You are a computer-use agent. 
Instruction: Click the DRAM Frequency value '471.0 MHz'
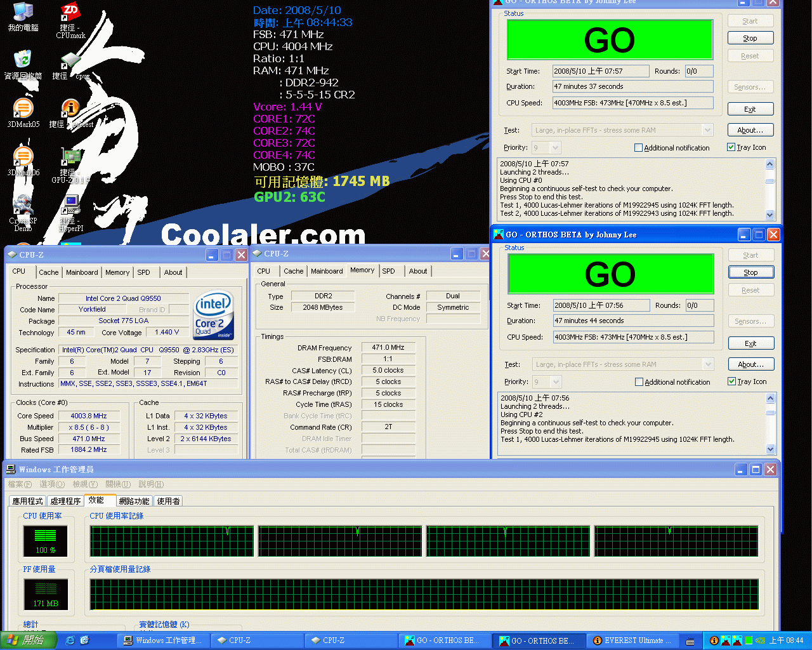coord(388,347)
